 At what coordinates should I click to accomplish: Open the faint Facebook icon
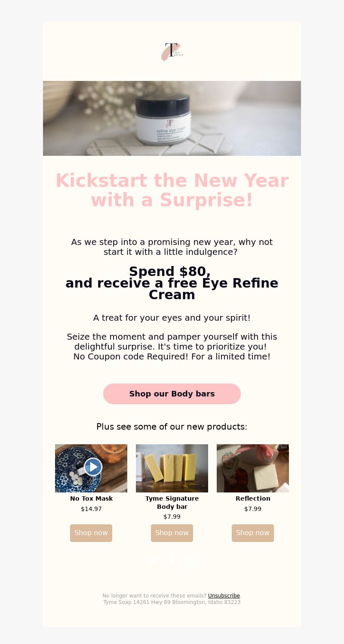[x=172, y=561]
